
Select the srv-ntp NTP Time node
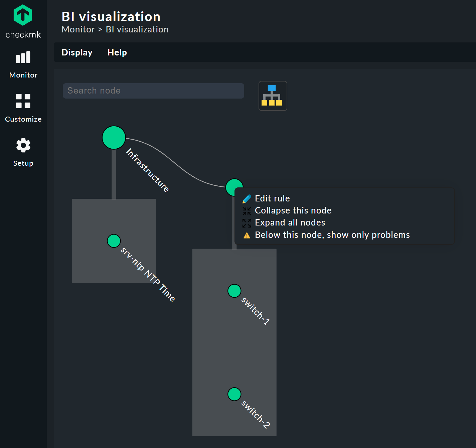click(114, 241)
